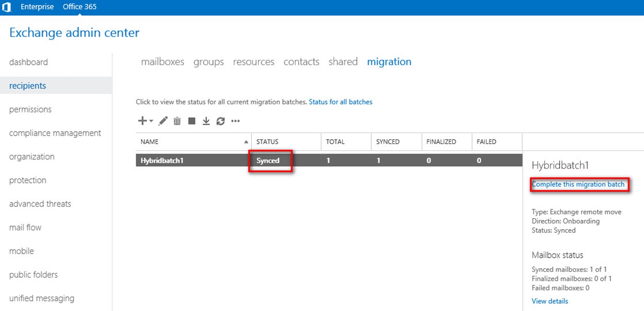This screenshot has height=311, width=644.
Task: Click 'Failed mailboxes: 0' text
Action: [561, 288]
